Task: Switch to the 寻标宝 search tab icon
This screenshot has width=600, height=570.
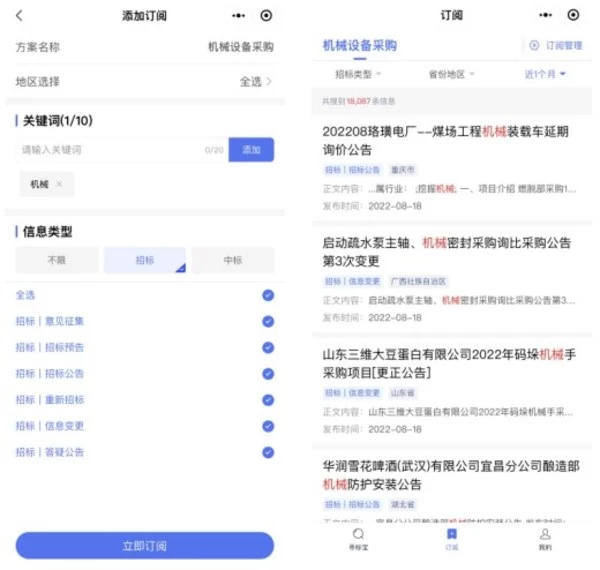Action: pyautogui.click(x=358, y=538)
